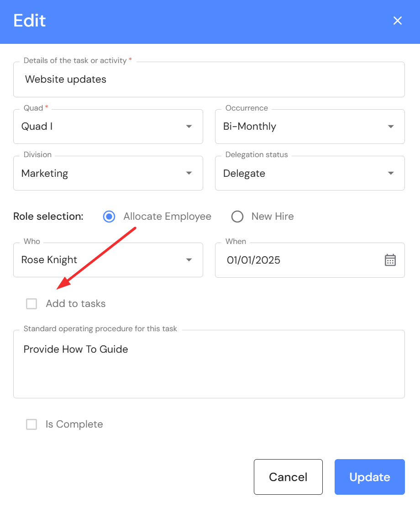Click the task details field containing Website updates

(209, 79)
